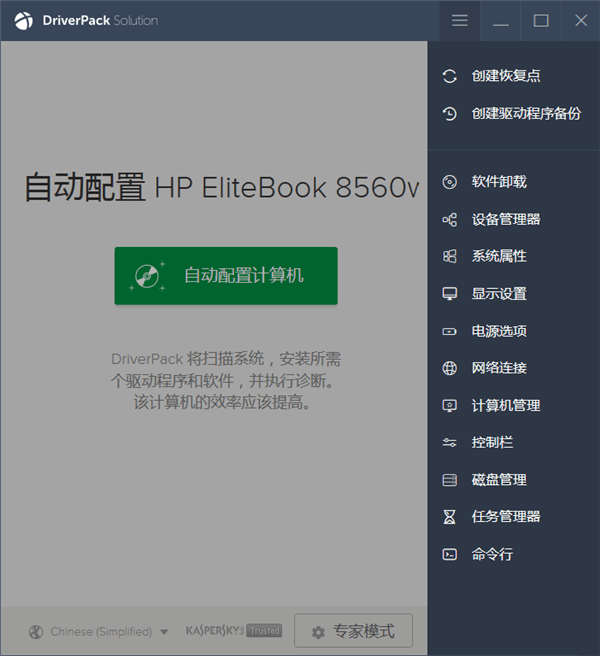Click the 计算机管理 icon

tap(449, 406)
